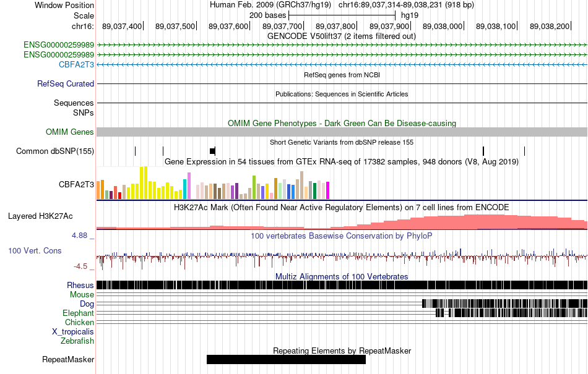Click the GTEx Gene Expression track title
588x374 pixels.
pos(342,162)
